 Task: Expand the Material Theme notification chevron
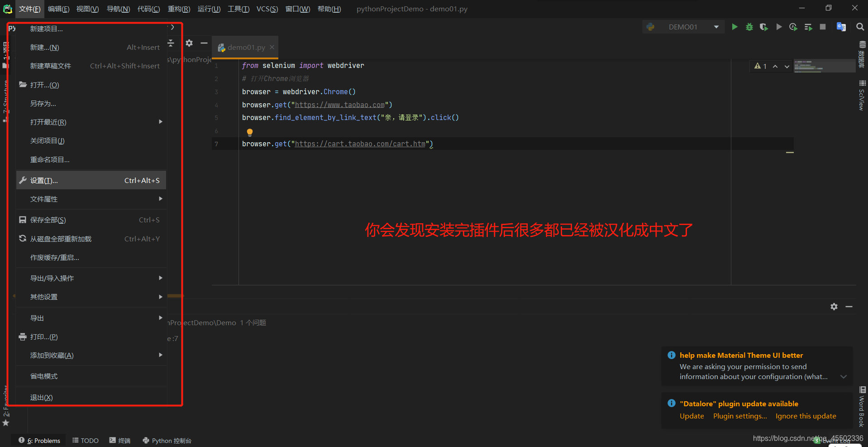tap(844, 377)
